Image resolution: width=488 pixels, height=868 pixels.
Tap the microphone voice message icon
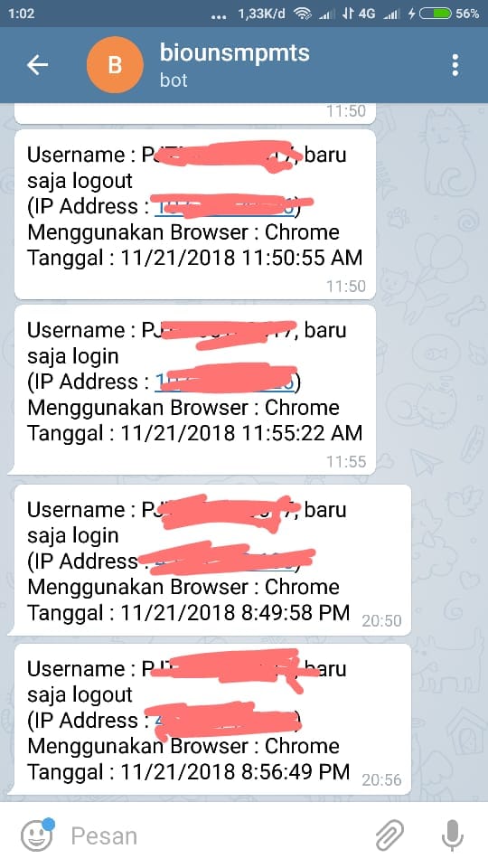[452, 835]
